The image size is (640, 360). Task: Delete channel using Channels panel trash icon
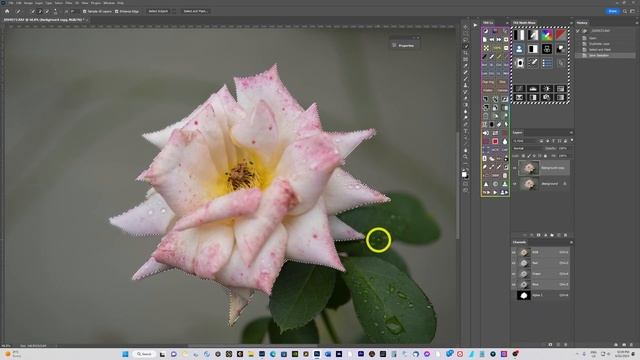tap(566, 345)
